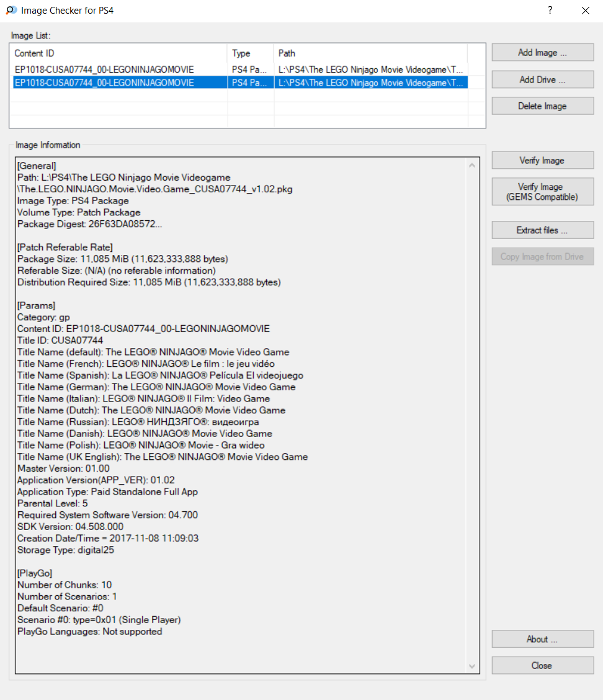
Task: Click the Delete Image button
Action: coord(542,106)
